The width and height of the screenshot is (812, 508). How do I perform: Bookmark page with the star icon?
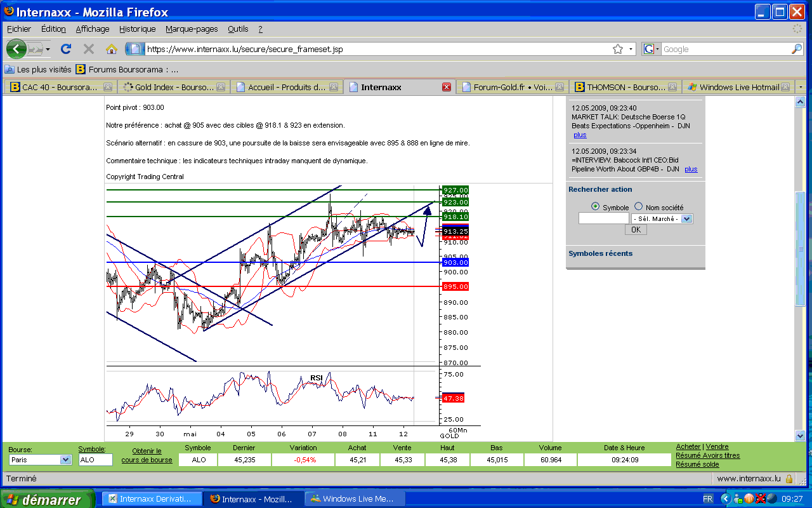click(x=617, y=49)
